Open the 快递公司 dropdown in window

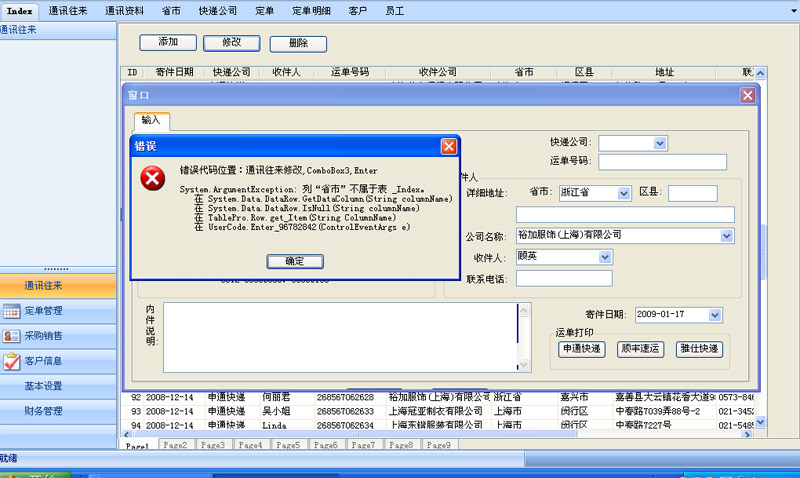660,143
